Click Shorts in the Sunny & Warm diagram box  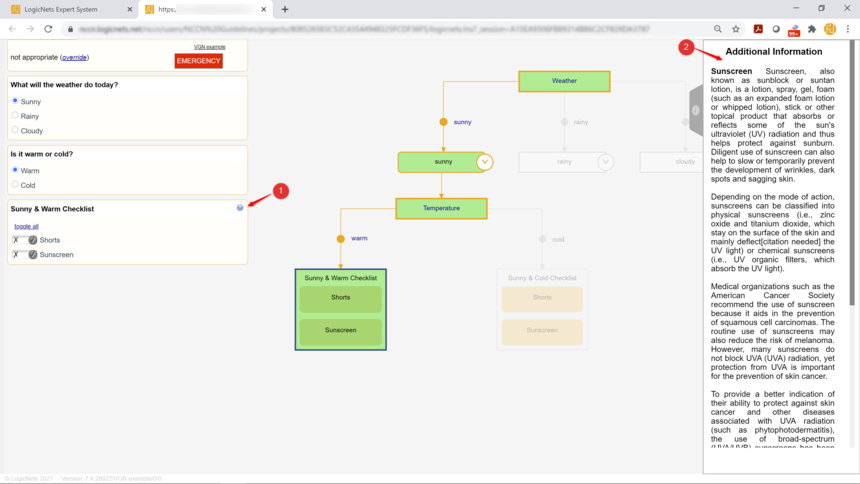click(341, 299)
